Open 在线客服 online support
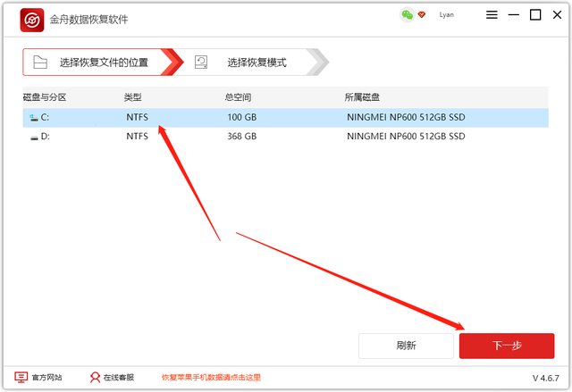572x392 pixels. [119, 378]
